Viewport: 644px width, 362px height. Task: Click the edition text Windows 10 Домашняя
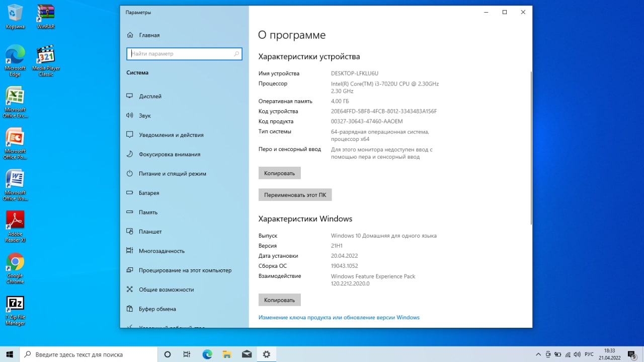point(384,236)
